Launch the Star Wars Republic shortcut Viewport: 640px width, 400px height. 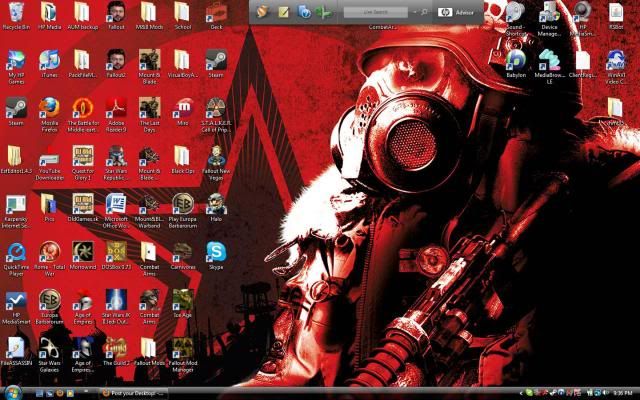(x=116, y=162)
